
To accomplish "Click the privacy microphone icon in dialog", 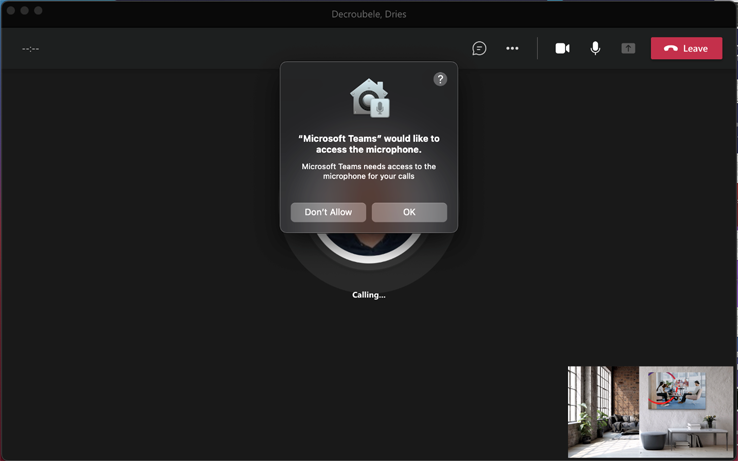I will 369,98.
